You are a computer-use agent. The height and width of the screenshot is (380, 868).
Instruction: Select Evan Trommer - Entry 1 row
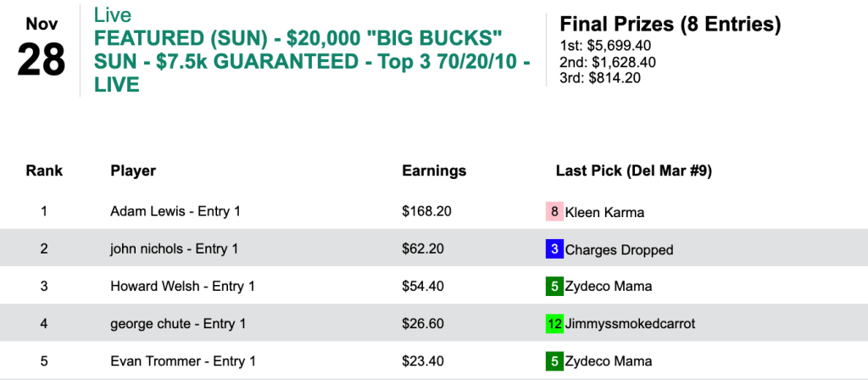click(x=183, y=361)
